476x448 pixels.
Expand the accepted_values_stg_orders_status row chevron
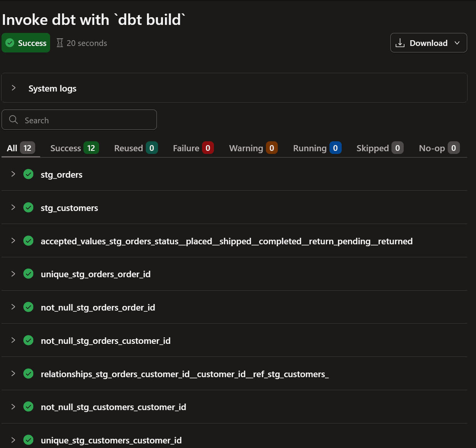point(13,241)
